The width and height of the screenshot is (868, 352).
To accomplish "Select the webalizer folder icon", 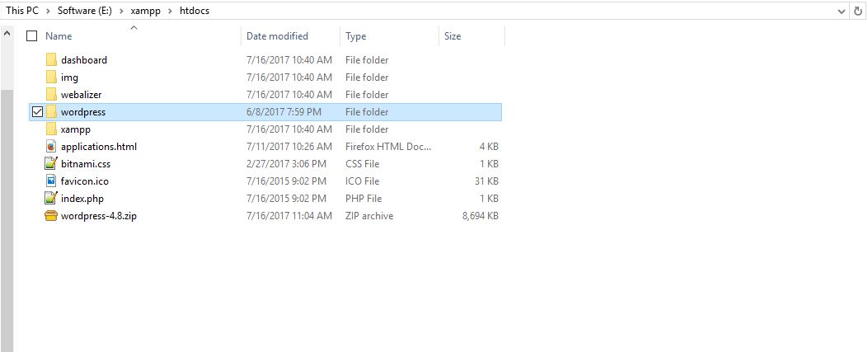I will [51, 95].
